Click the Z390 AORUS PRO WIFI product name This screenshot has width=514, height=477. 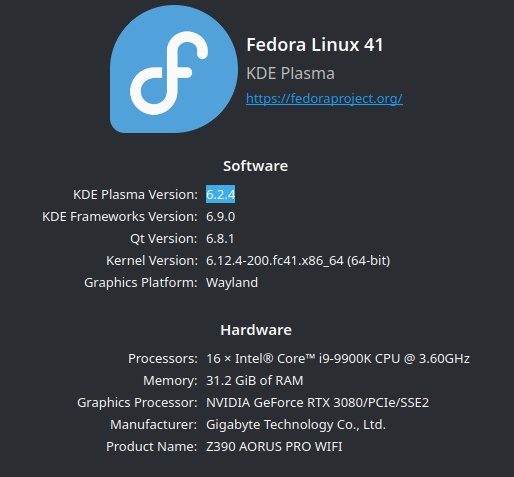274,447
